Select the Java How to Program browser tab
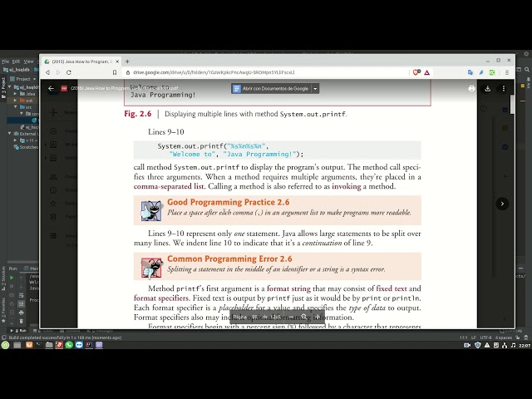532x399 pixels. click(x=81, y=62)
